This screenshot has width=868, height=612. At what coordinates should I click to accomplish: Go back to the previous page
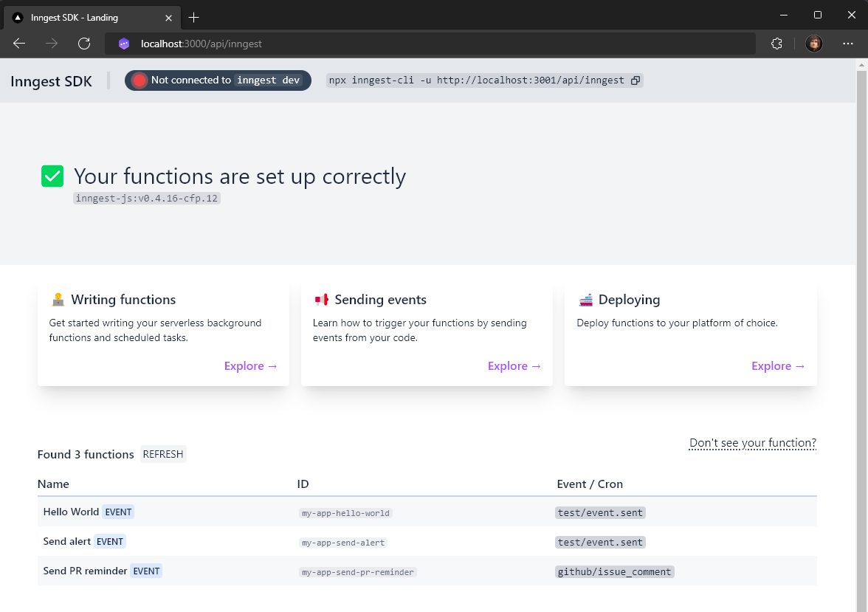[x=19, y=44]
